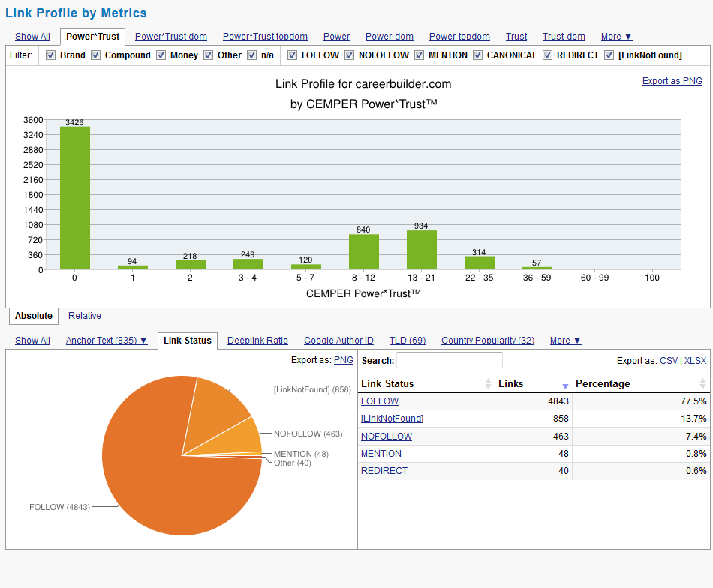Toggle the Compound filter checkbox
Screen dimensions: 713x588
[95, 55]
